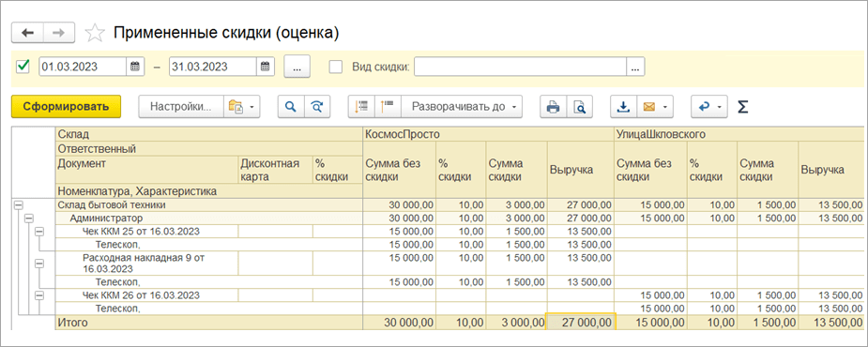Click Дисконтная карта header cell
The width and height of the screenshot is (868, 347).
click(275, 170)
